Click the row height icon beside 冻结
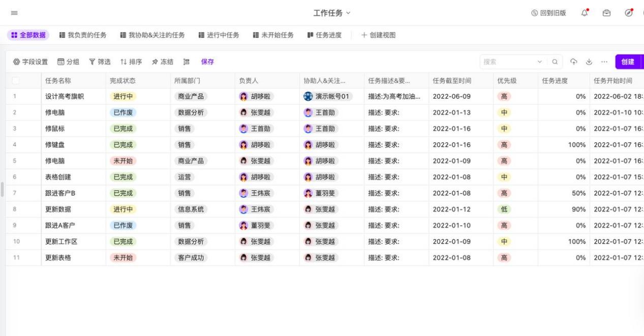644x336 pixels. [x=187, y=62]
